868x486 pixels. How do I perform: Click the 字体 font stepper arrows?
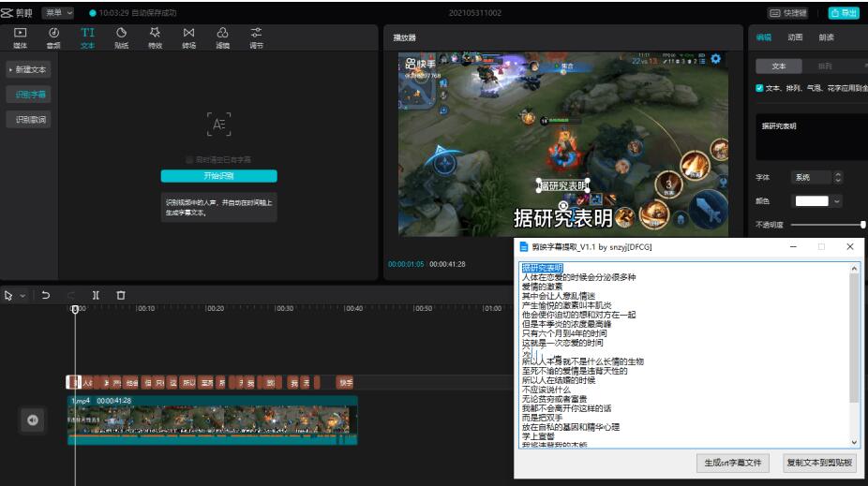tap(838, 178)
